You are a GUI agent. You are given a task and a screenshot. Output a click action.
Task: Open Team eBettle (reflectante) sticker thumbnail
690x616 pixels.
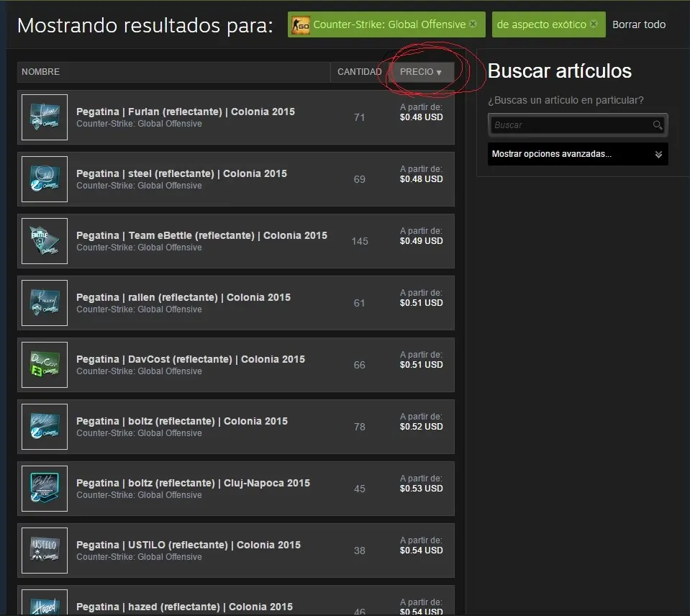point(45,241)
